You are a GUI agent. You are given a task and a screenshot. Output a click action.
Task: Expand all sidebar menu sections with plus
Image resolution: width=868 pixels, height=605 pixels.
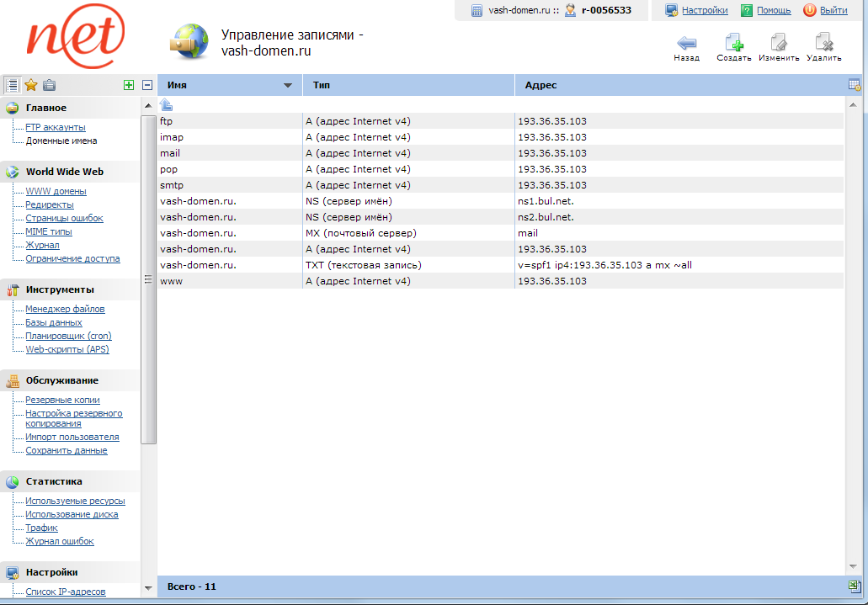pos(129,85)
